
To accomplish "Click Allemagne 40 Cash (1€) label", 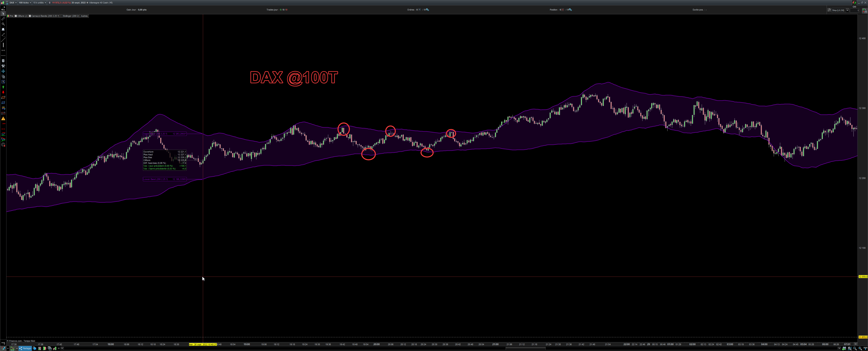I will 101,3.
